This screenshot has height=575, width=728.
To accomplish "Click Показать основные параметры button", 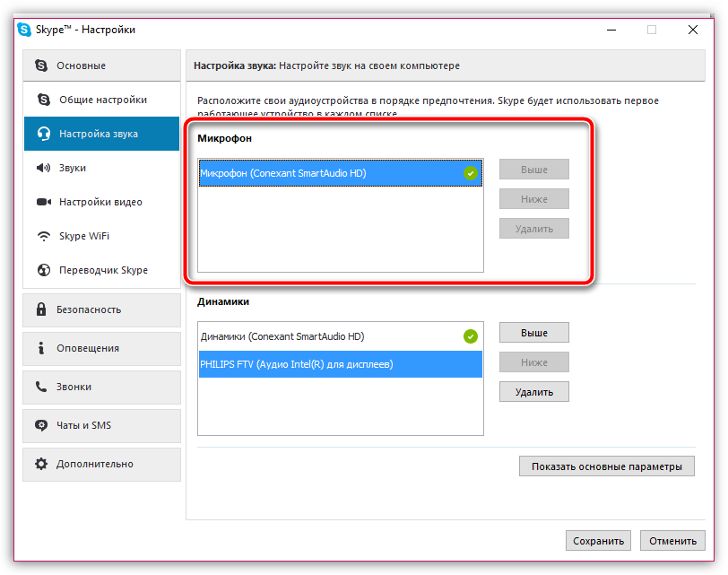I will [606, 466].
